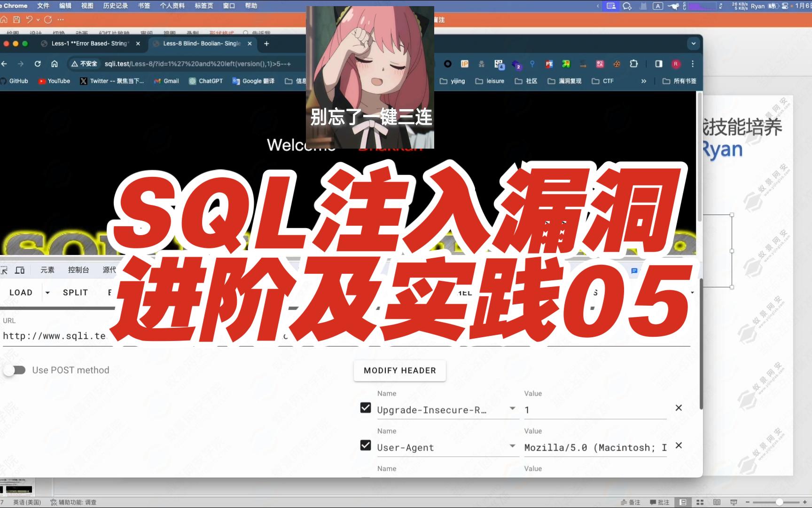Expand the hidden bookmarks » overflow

(644, 81)
